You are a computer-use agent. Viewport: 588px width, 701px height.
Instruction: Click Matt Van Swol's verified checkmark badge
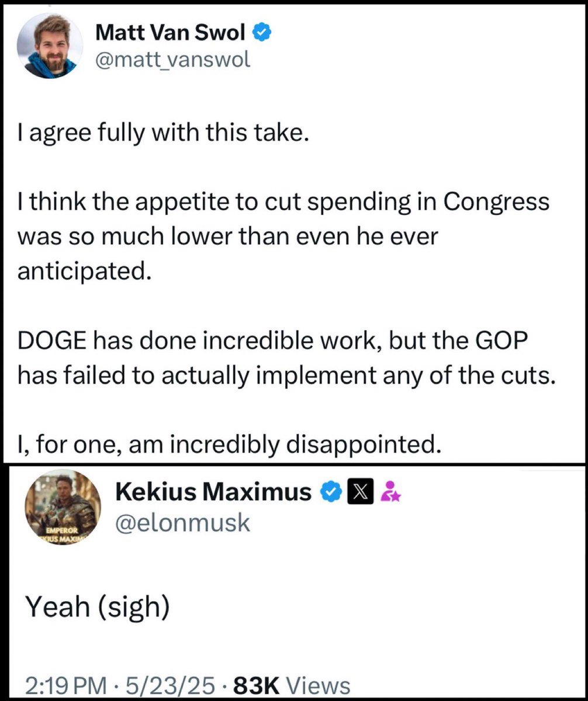(x=261, y=33)
